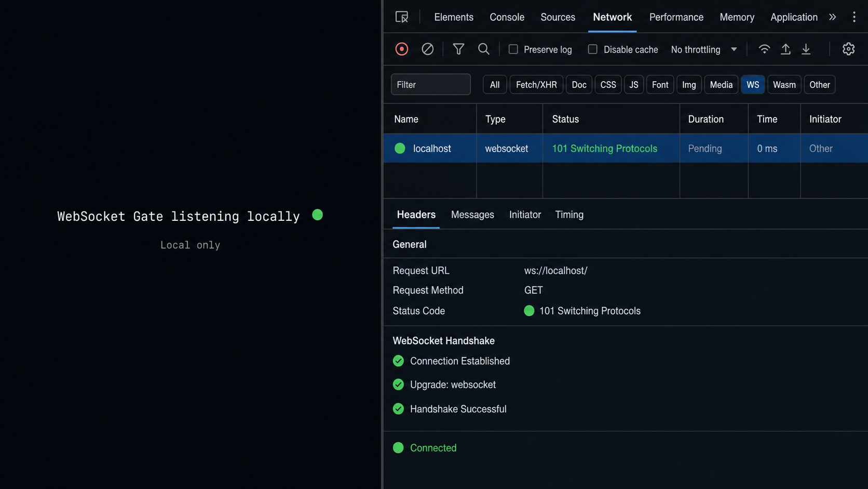868x489 pixels.
Task: Stop recording network log
Action: coord(402,49)
